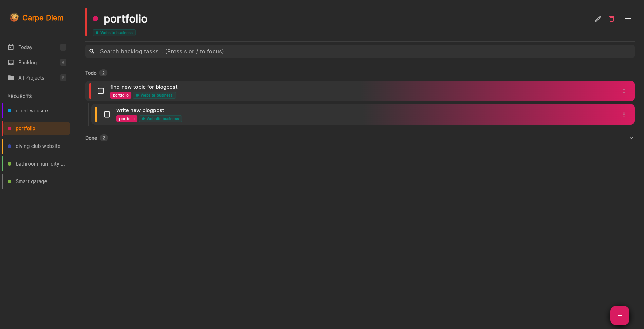The image size is (644, 329).
Task: Open the three-dot project options menu
Action: (x=628, y=19)
